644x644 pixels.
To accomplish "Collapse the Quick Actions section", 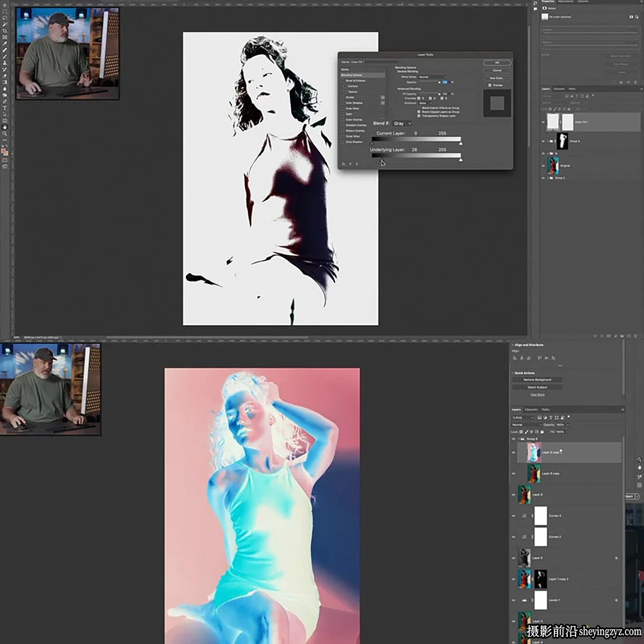I will 513,373.
